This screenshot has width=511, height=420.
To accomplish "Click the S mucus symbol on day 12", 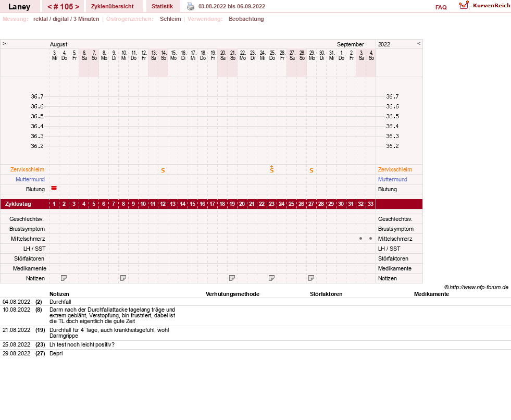I will pyautogui.click(x=163, y=170).
